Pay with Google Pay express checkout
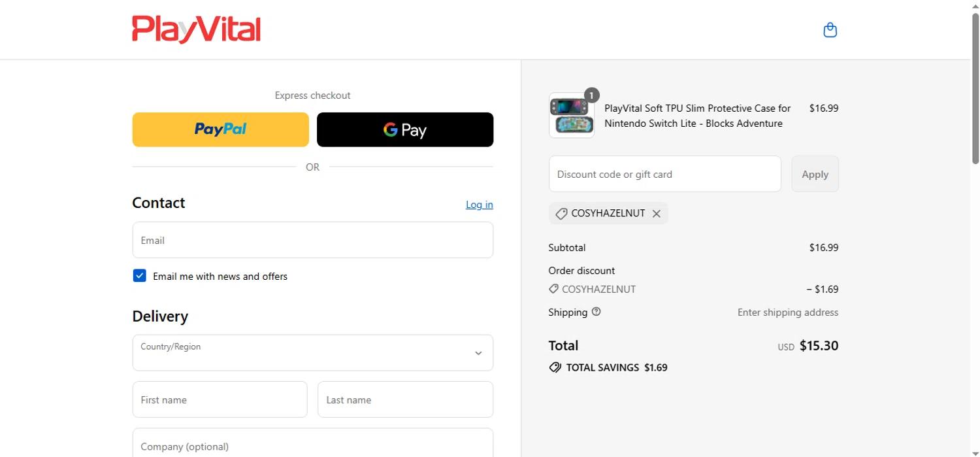The height and width of the screenshot is (457, 980). point(405,129)
